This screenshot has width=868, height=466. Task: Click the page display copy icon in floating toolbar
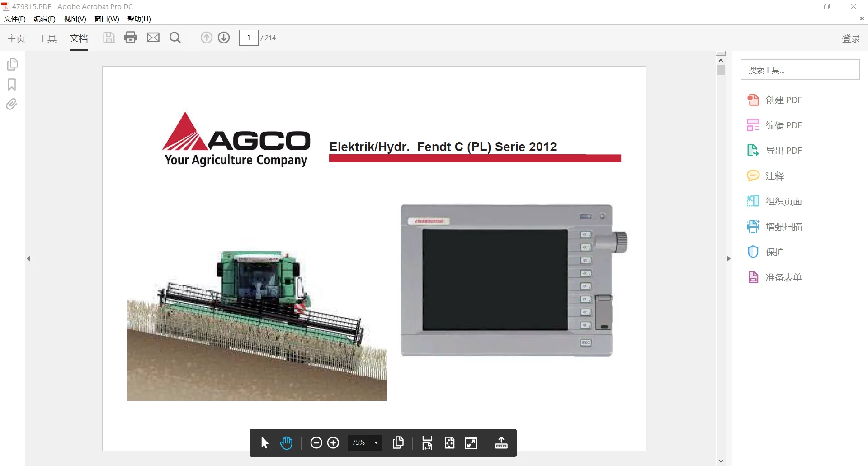[x=398, y=443]
